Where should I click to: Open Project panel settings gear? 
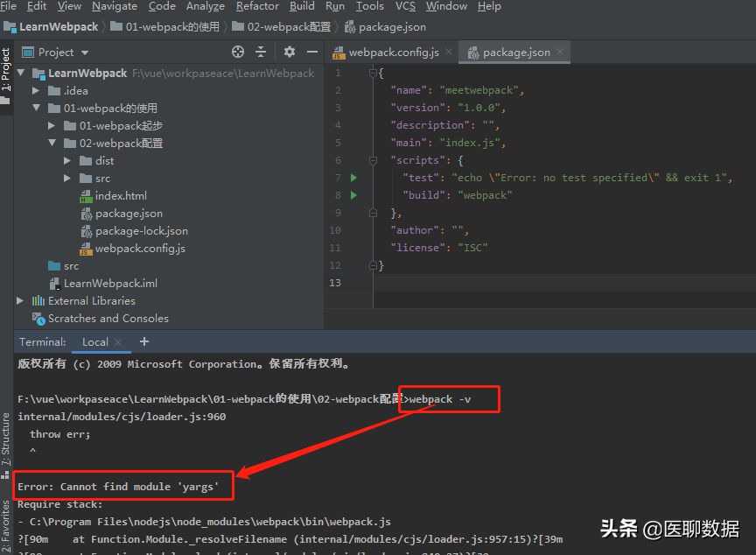coord(290,53)
